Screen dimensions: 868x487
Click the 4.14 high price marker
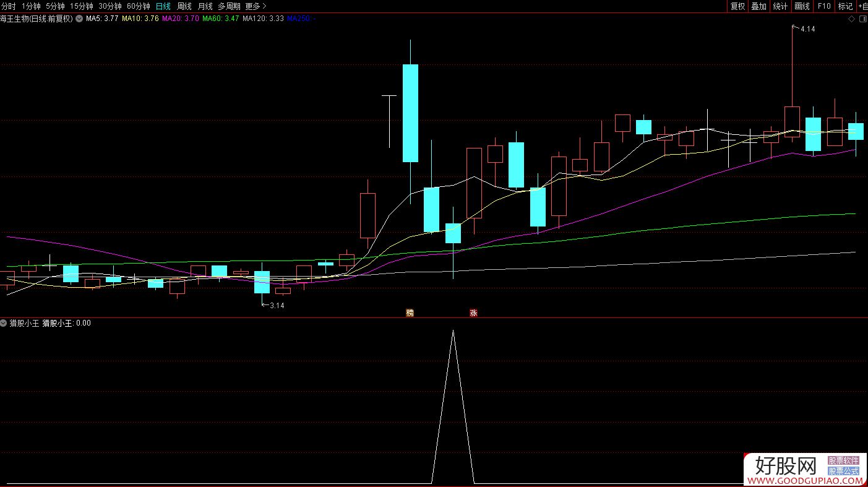pos(807,29)
